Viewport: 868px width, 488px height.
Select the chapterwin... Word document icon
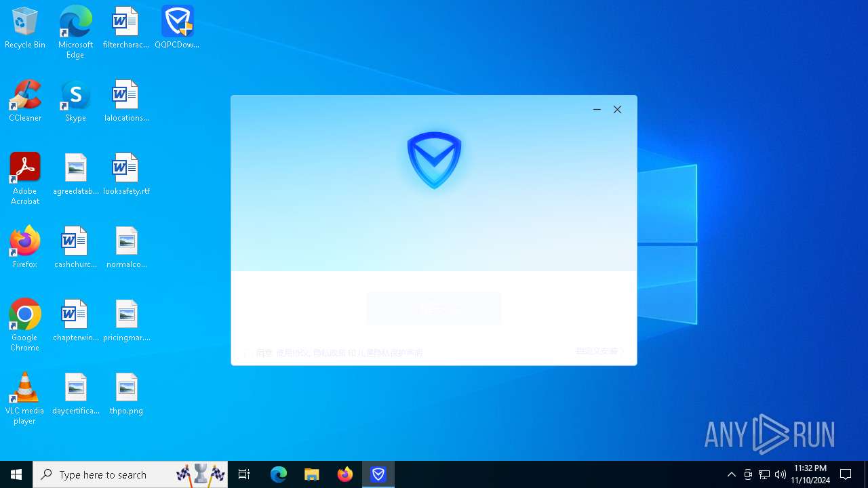click(x=75, y=321)
